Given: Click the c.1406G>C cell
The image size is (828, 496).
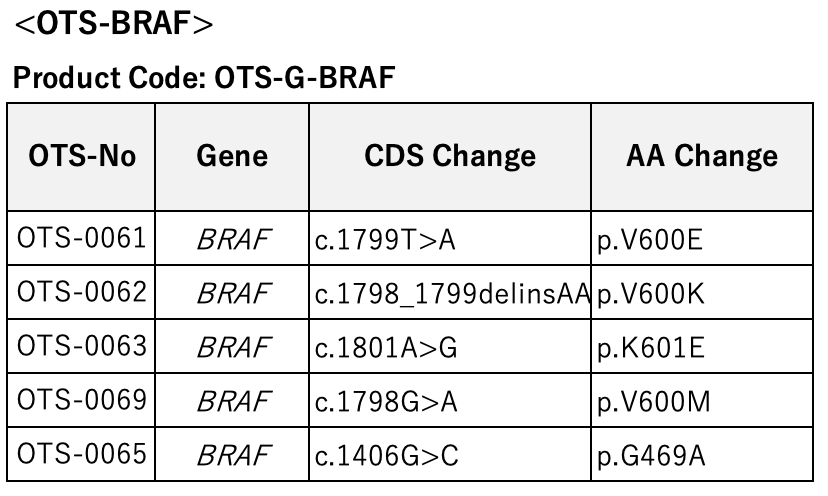Looking at the screenshot, I should pos(450,454).
